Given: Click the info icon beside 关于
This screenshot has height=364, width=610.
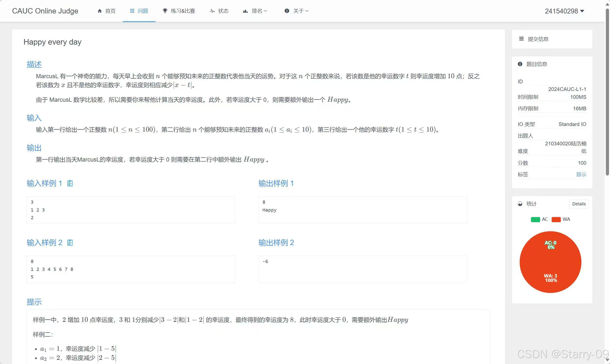Looking at the screenshot, I should click(x=287, y=11).
